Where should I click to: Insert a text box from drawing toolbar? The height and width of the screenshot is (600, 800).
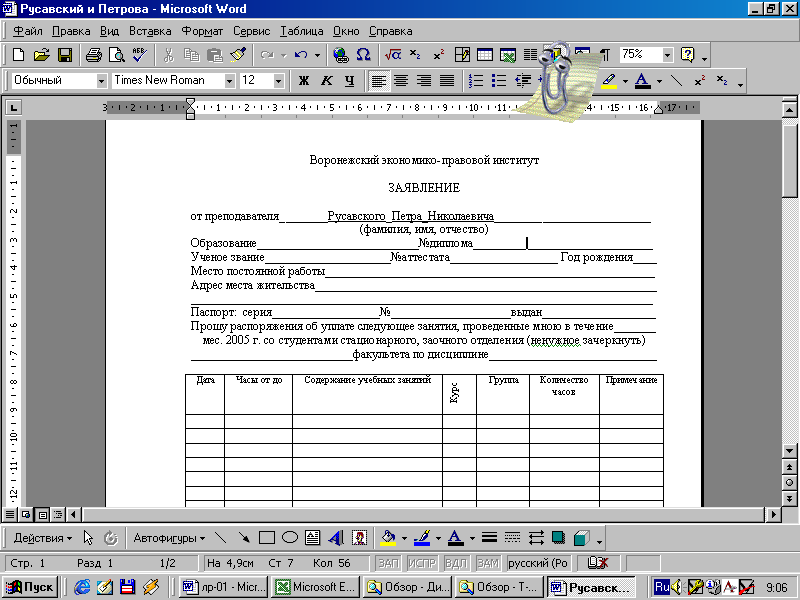[312, 538]
